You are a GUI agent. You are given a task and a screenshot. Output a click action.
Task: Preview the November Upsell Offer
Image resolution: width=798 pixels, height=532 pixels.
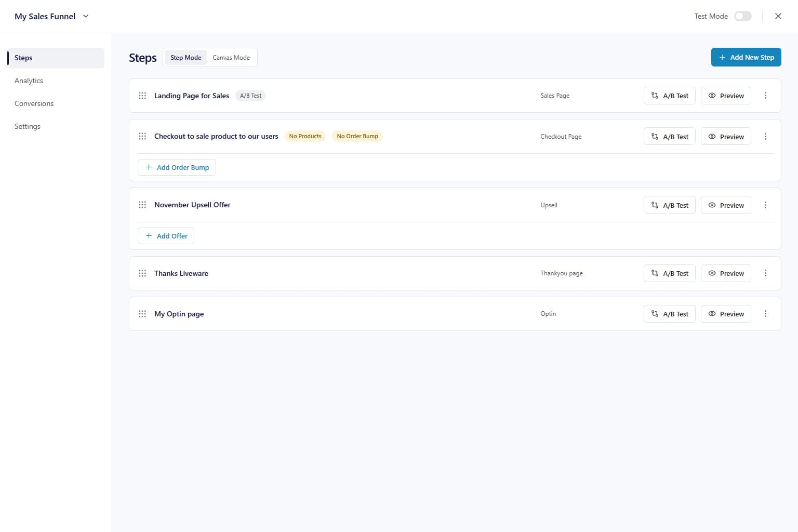click(726, 205)
